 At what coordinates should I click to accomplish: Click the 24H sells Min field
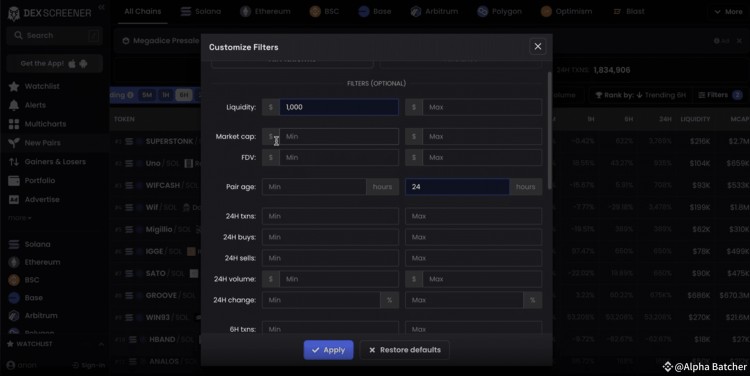click(x=330, y=258)
